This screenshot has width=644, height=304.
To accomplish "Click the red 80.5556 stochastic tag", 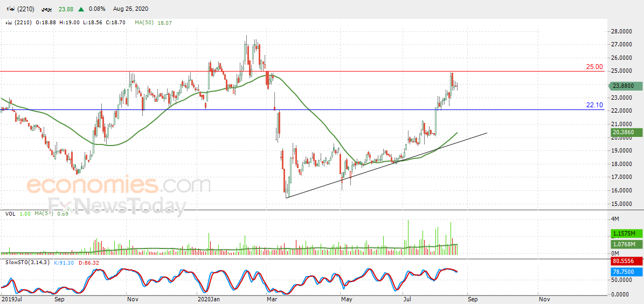I will [626, 260].
